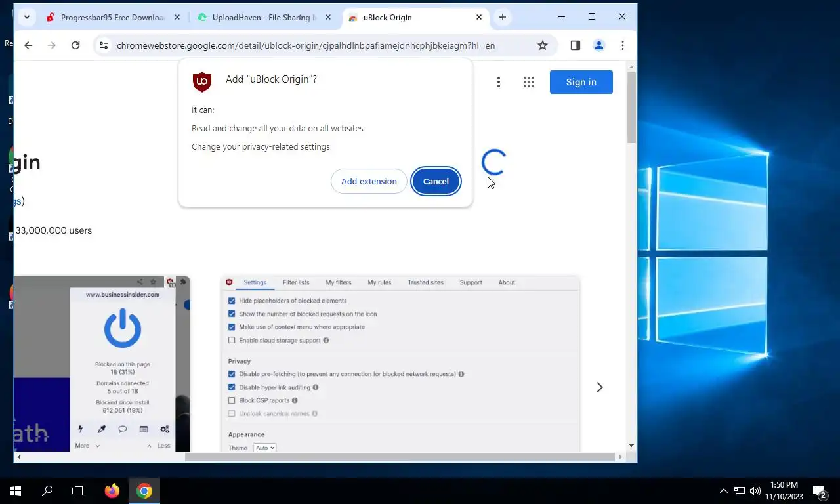Click the chat bubble report icon
Viewport: 840px width, 504px height.
(x=123, y=429)
